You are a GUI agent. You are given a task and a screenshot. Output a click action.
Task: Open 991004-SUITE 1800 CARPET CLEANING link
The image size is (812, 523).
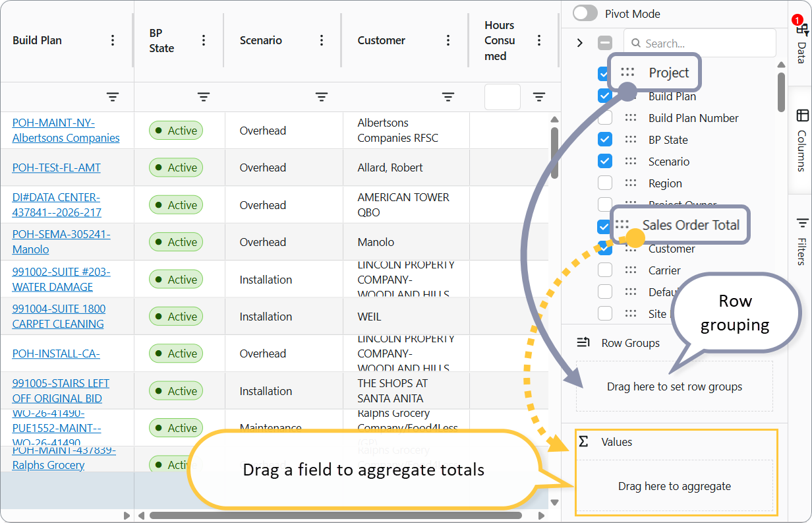click(x=59, y=317)
